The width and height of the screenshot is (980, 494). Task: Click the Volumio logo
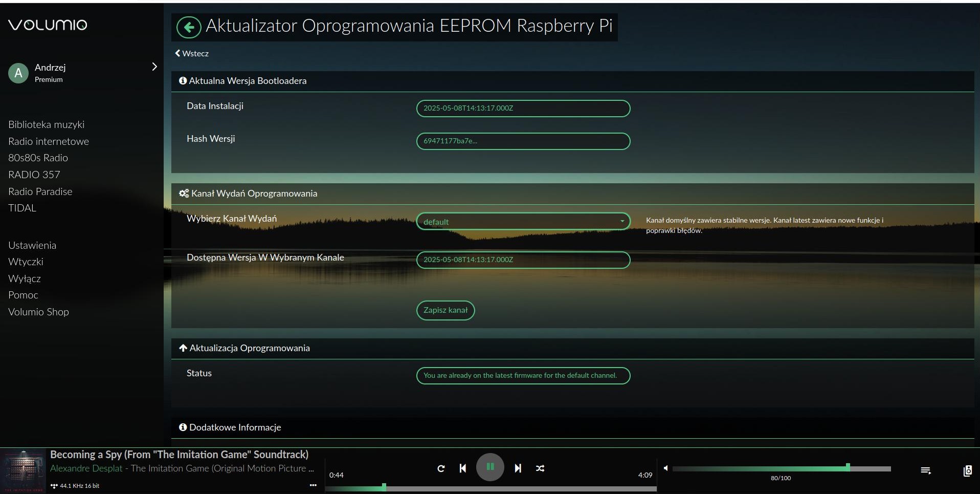(48, 25)
